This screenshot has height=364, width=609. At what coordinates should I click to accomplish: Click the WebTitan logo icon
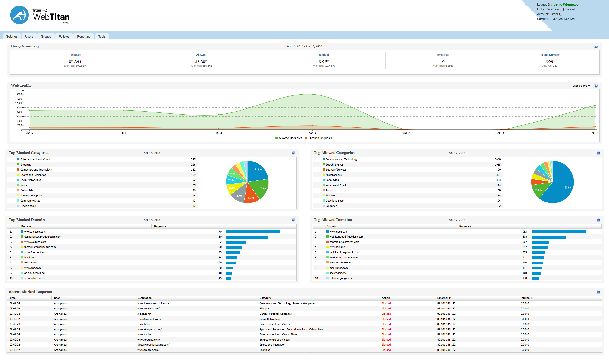(x=19, y=15)
